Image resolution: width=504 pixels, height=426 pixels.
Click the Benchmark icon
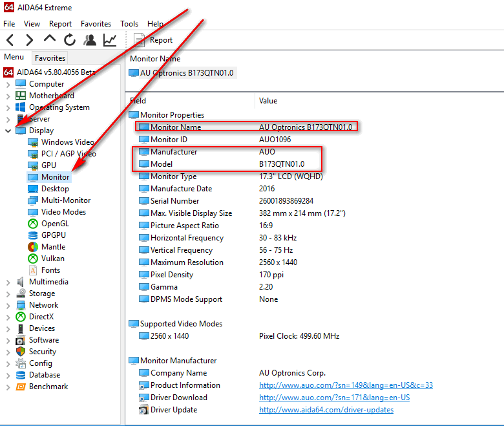[x=21, y=387]
